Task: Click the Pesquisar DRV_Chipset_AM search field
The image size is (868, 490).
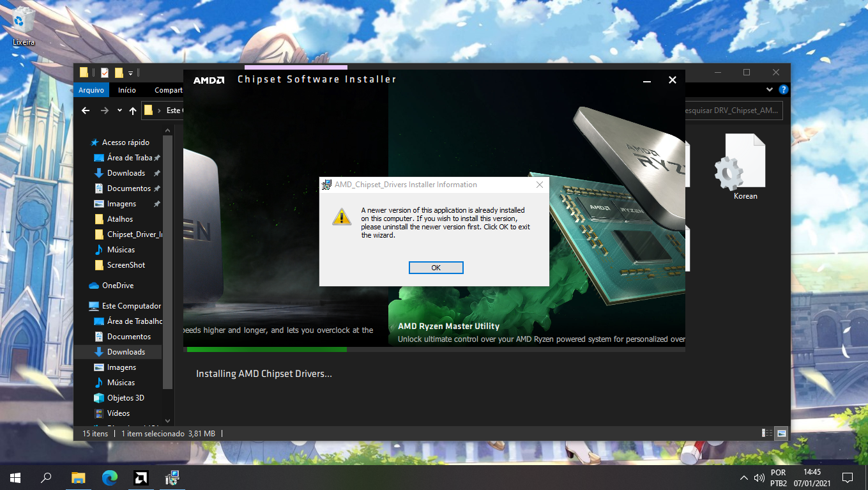Action: (x=733, y=111)
